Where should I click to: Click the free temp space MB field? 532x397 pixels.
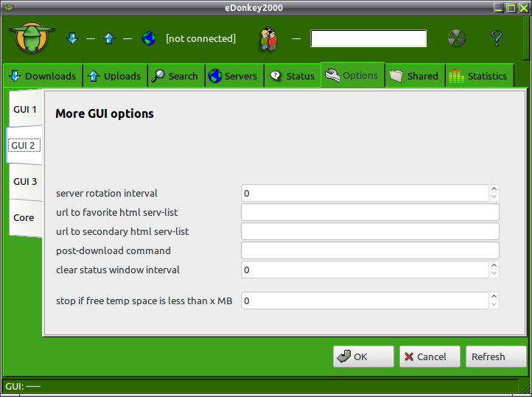365,301
